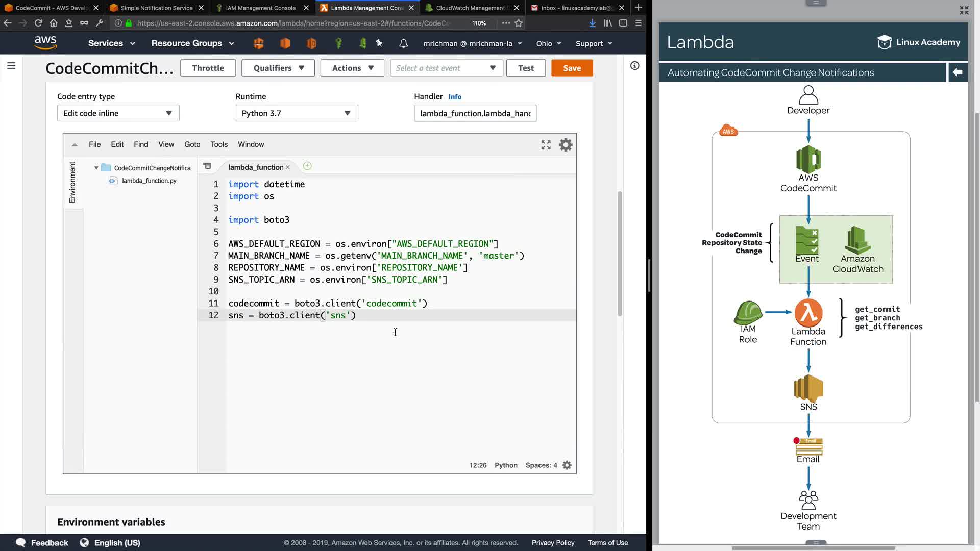Screen dimensions: 980x551
Task: Click the pin shortcut icon in the AWS navbar
Action: pos(379,43)
